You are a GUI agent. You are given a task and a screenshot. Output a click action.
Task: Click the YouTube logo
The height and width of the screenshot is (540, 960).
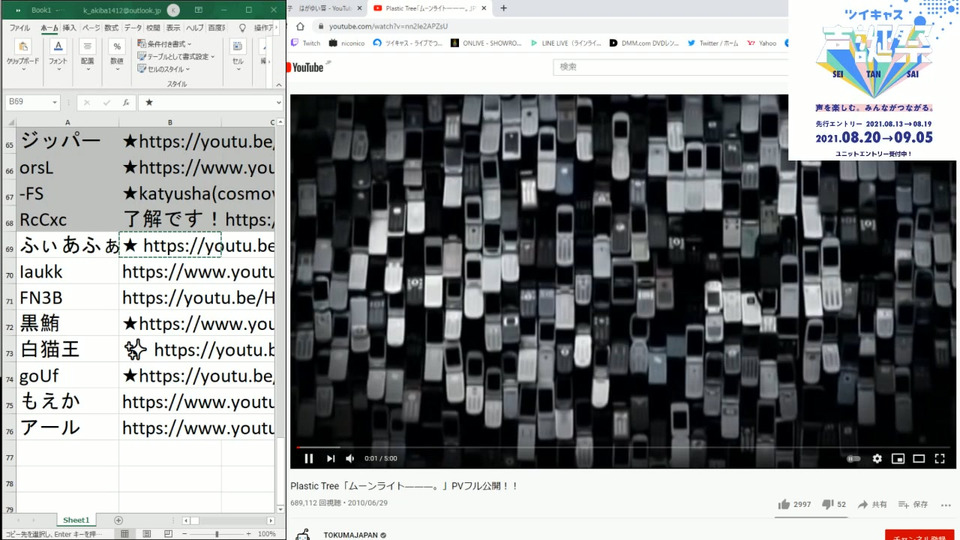tap(304, 67)
